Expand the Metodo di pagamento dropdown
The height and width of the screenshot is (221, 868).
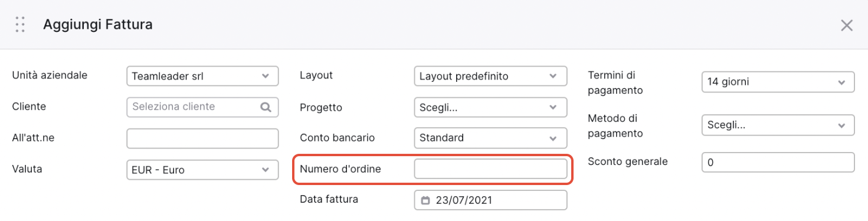(778, 125)
